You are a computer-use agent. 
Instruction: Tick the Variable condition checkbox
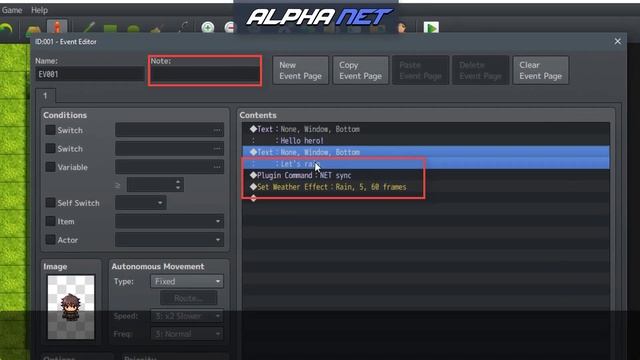tap(51, 167)
